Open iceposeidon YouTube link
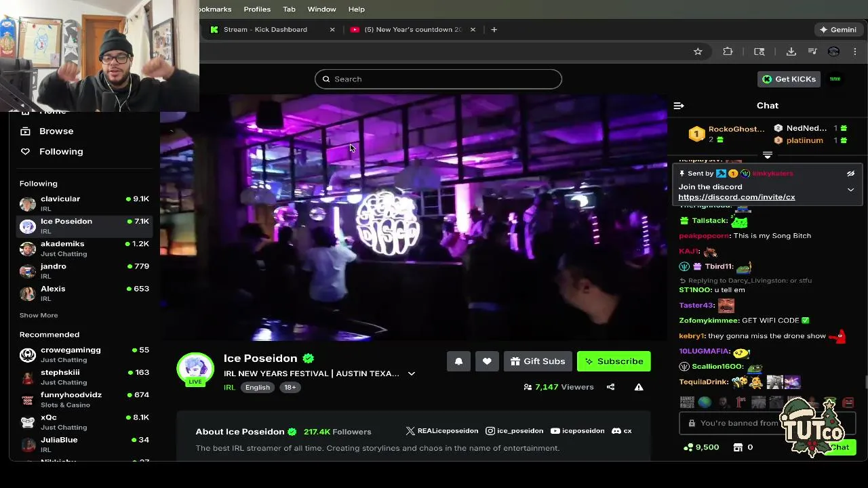 tap(578, 431)
